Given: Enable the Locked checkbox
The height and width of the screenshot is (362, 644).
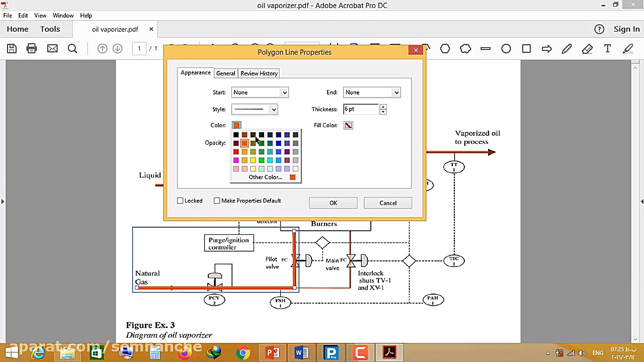Looking at the screenshot, I should tap(180, 201).
